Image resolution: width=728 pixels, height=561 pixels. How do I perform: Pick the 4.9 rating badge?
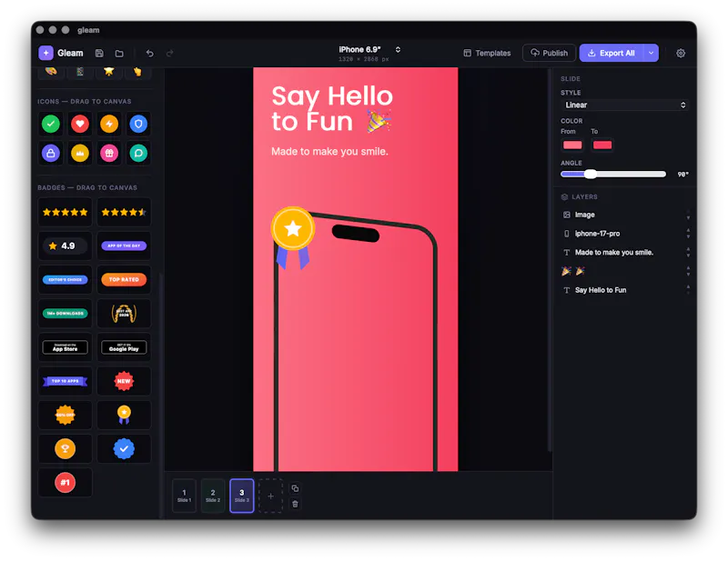click(65, 245)
